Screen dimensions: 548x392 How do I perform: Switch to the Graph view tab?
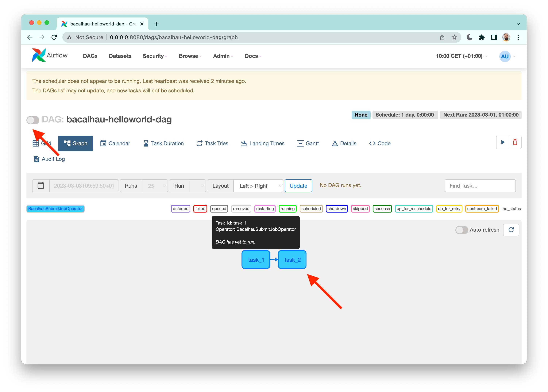point(75,143)
